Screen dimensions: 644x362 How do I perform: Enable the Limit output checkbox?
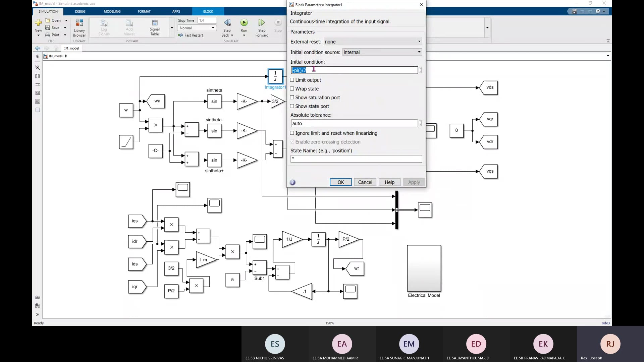tap(292, 80)
